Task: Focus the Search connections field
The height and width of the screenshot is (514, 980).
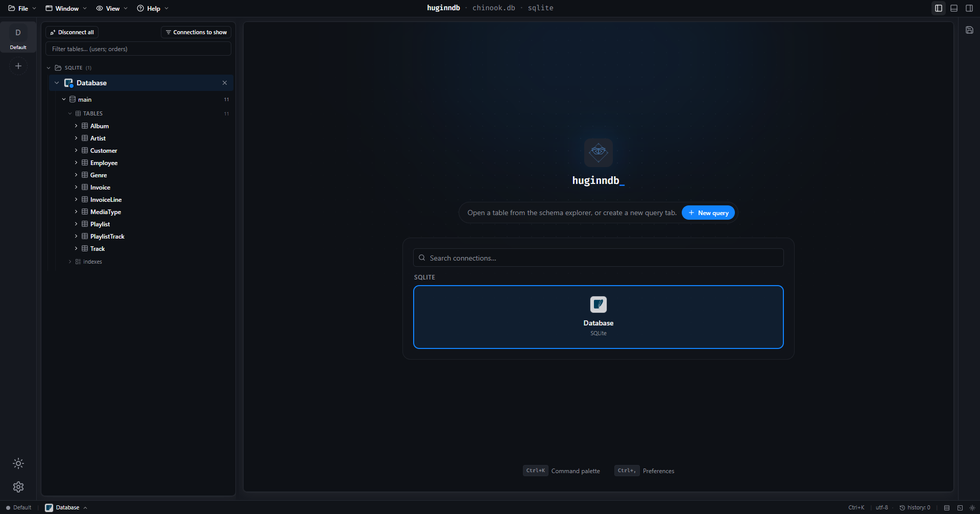Action: point(598,258)
